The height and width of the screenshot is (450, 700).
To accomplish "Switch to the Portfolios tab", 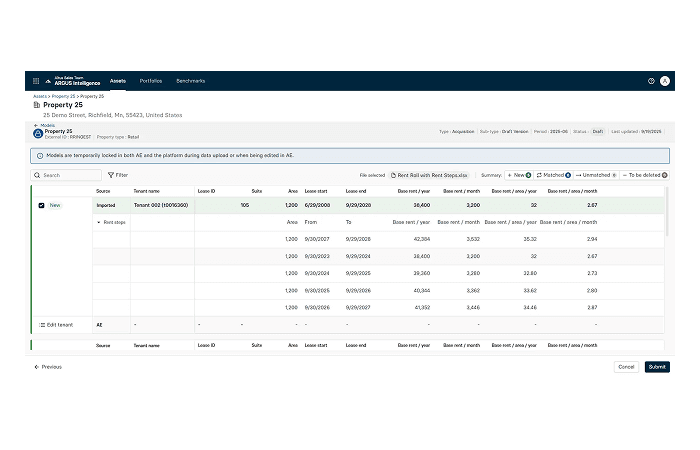I will [x=151, y=81].
